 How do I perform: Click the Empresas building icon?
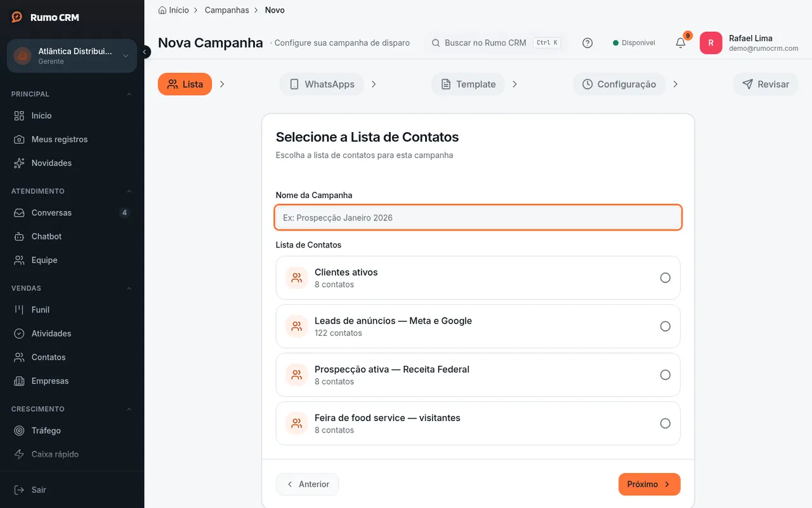tap(20, 381)
